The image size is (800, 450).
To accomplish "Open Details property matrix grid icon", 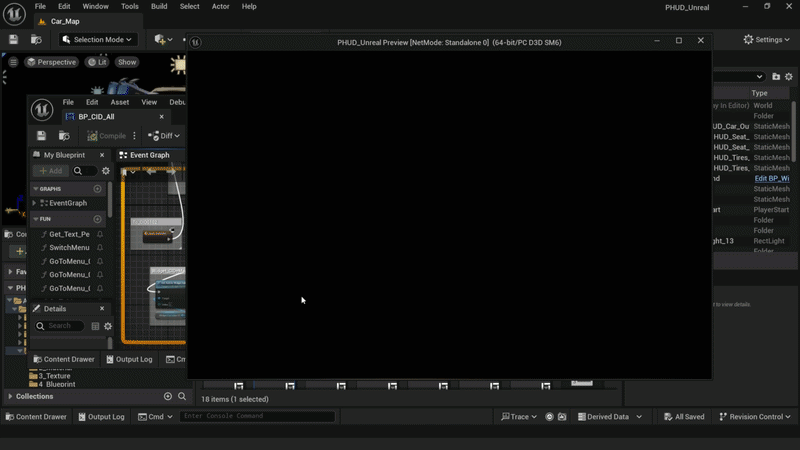I will tap(95, 326).
